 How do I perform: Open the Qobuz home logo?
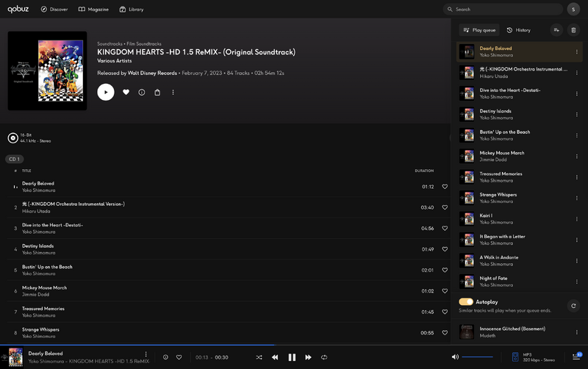click(18, 9)
